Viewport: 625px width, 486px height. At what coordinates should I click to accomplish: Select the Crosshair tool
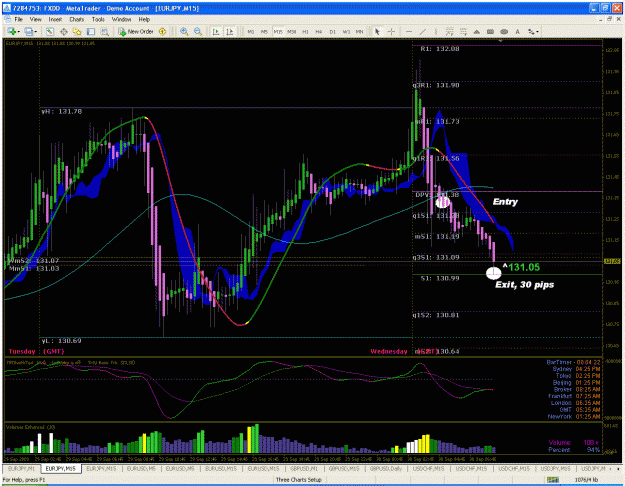391,31
